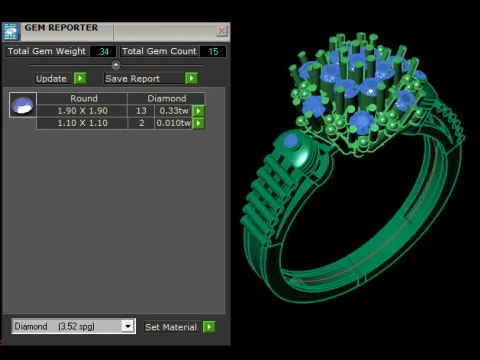Click the Total Gem Count value 15
480x360 pixels.
click(213, 51)
